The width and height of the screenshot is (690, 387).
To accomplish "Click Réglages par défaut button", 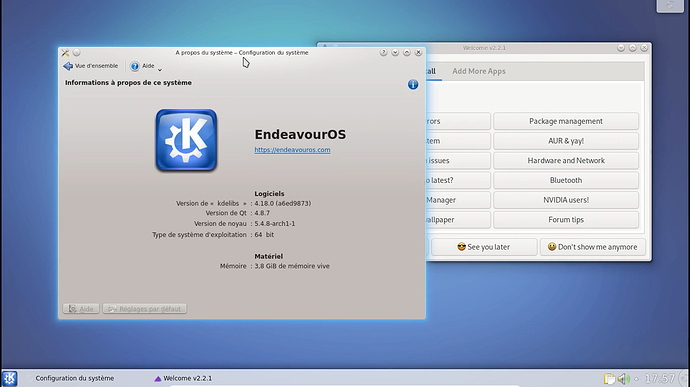I will pos(145,309).
